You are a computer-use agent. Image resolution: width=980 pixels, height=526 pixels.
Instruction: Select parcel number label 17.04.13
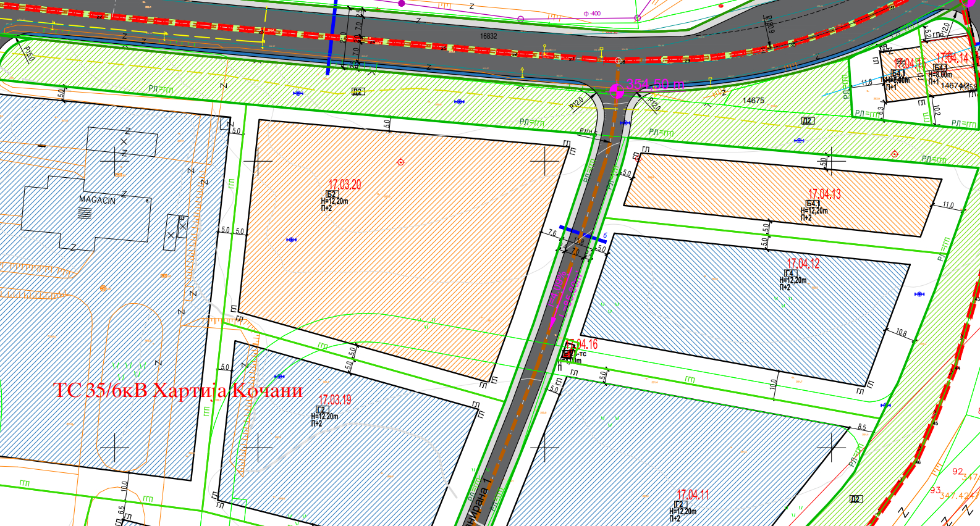[824, 194]
